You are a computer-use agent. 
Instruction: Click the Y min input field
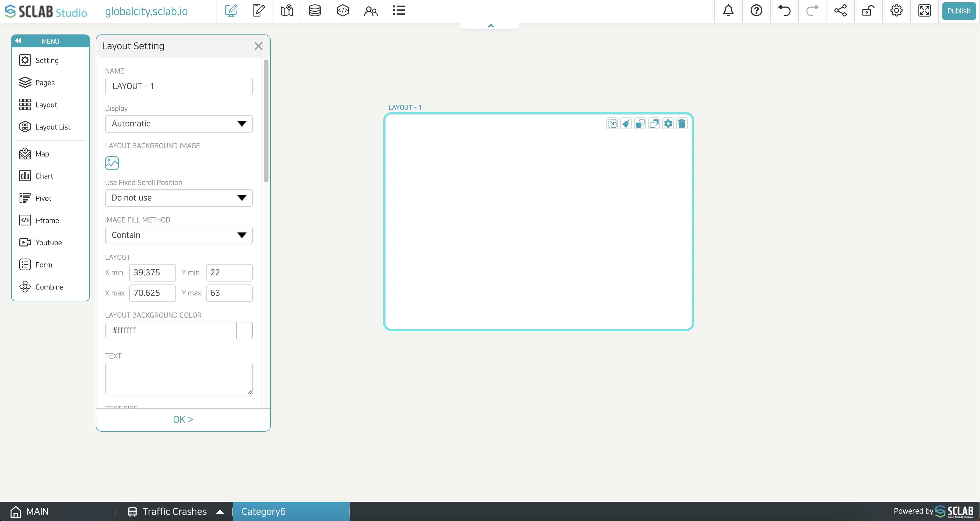(229, 272)
